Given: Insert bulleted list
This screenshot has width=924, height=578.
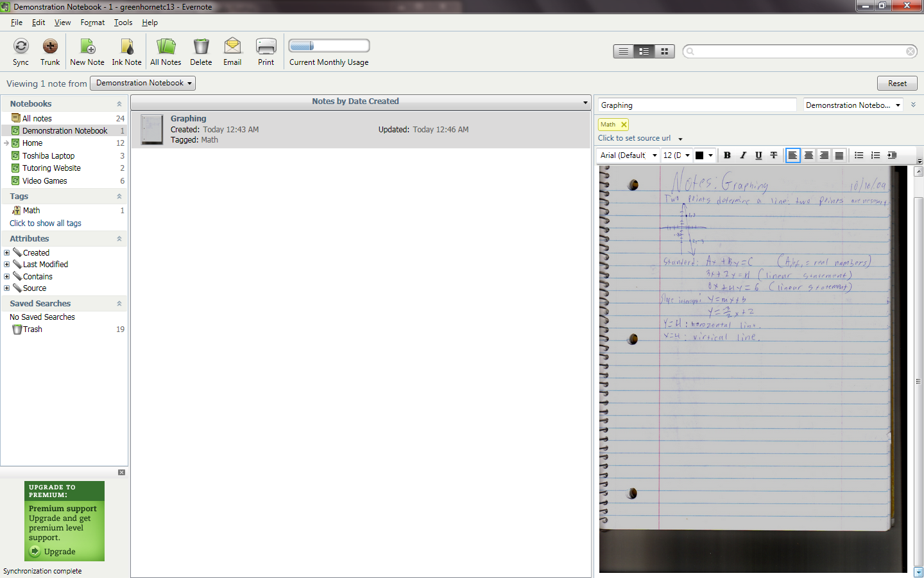Looking at the screenshot, I should (859, 155).
